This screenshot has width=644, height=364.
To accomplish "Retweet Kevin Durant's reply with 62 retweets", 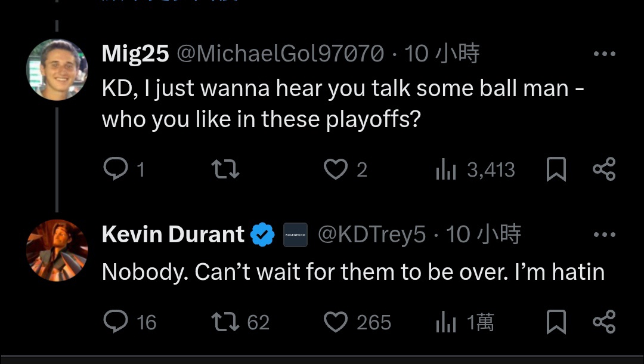I will [x=225, y=322].
